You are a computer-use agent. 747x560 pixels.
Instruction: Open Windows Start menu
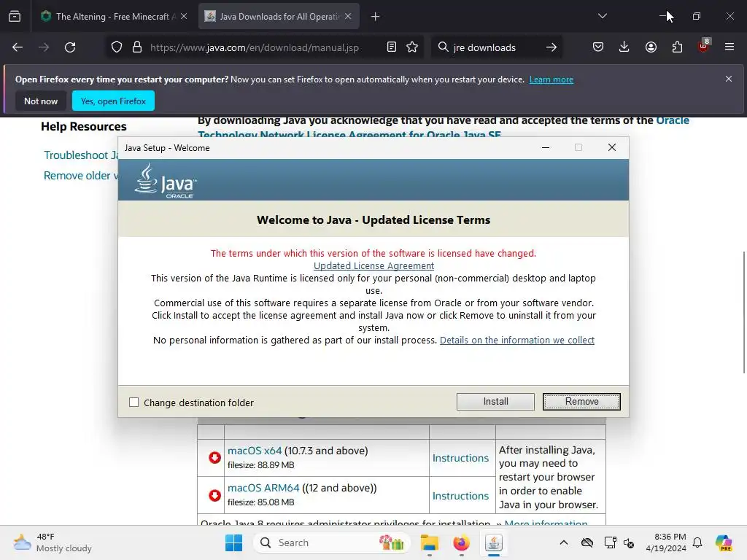pyautogui.click(x=233, y=542)
